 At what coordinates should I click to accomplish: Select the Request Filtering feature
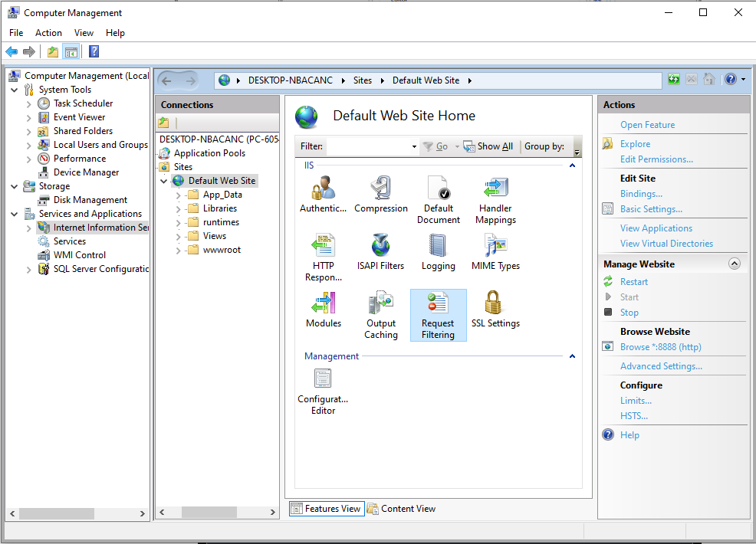(439, 315)
